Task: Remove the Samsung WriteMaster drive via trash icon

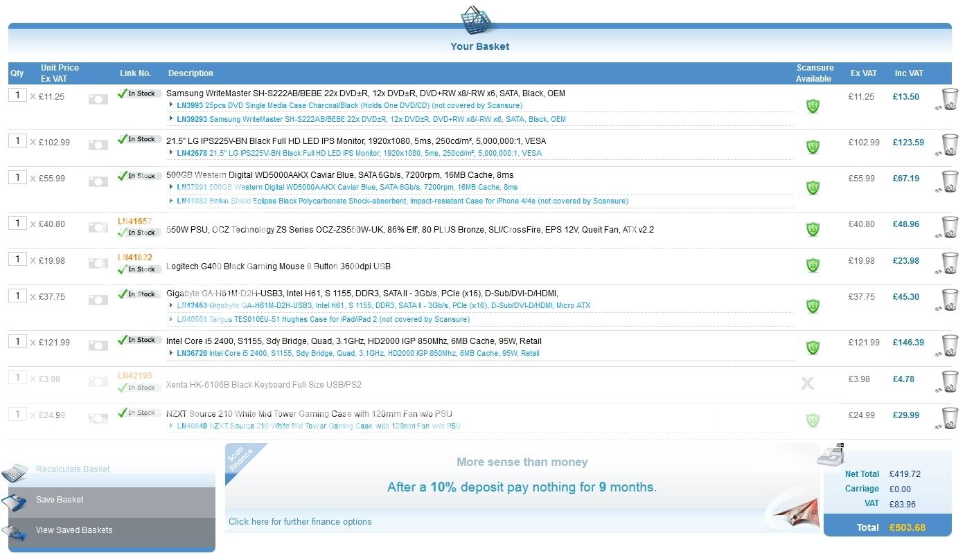Action: pos(949,99)
